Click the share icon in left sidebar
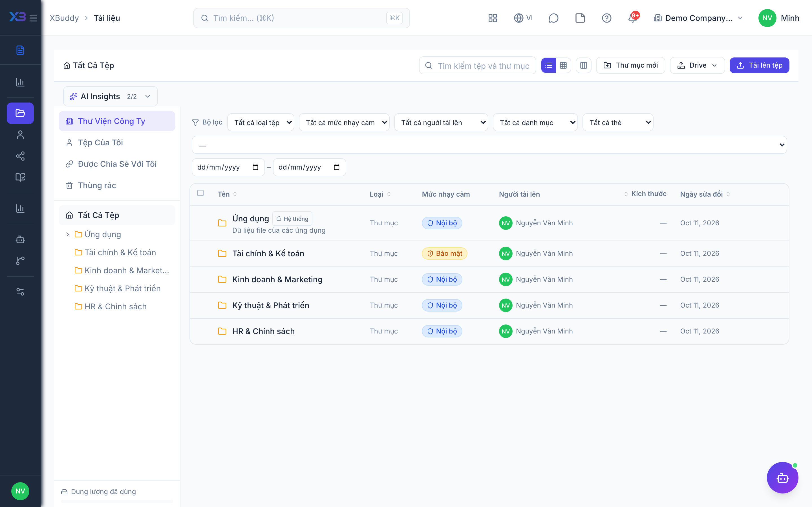This screenshot has width=812, height=507. 20,156
